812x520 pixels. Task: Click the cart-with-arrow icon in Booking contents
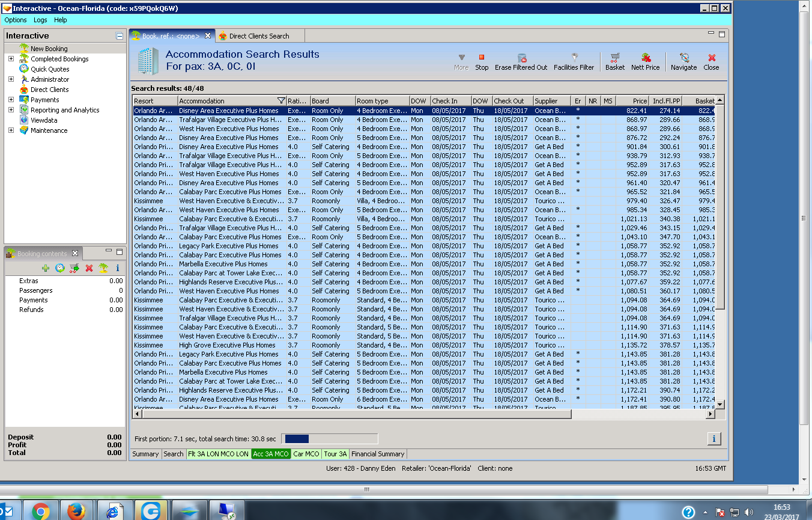coord(74,268)
